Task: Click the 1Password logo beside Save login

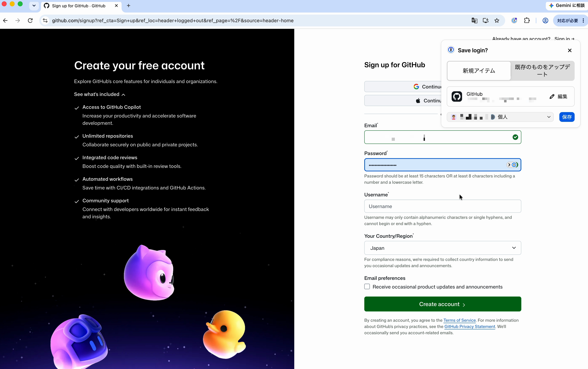Action: coord(451,50)
